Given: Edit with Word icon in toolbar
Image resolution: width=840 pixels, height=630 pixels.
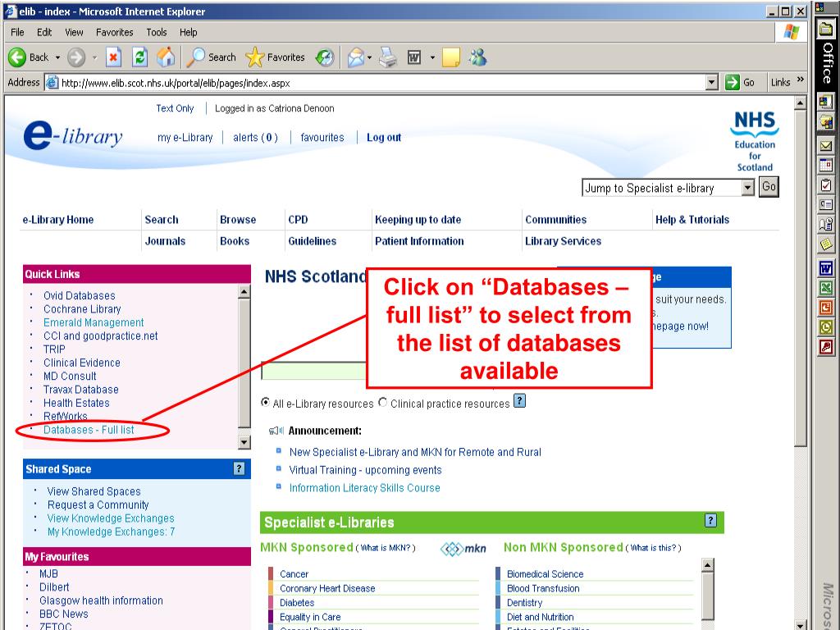Looking at the screenshot, I should 414,57.
